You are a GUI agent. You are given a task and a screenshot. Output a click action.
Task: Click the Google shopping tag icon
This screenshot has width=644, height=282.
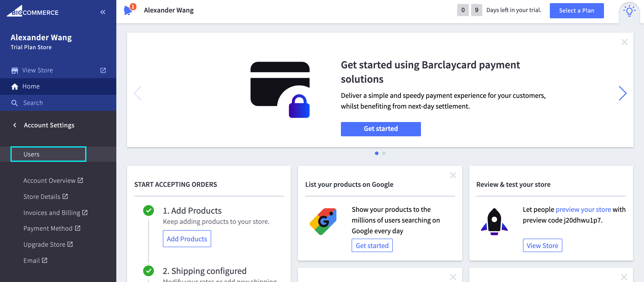click(x=323, y=221)
